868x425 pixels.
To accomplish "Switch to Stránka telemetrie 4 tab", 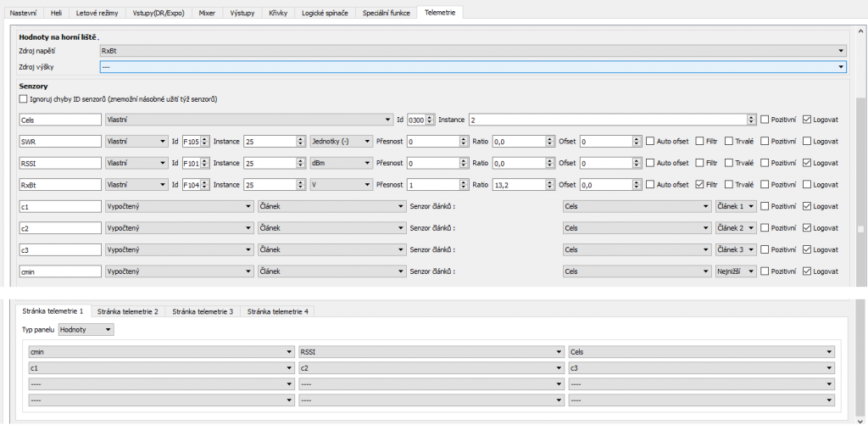I will [278, 311].
